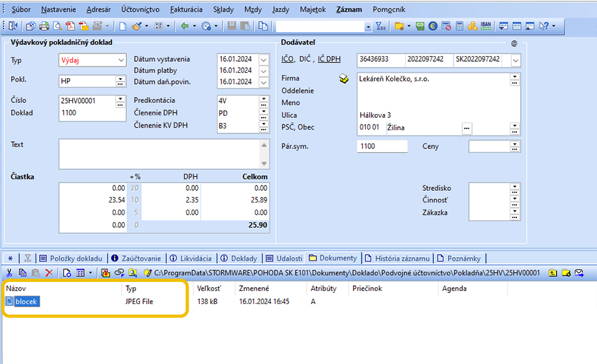Open the Pokl. list button next to HP
Viewport: 597px width, 364px height.
click(120, 81)
